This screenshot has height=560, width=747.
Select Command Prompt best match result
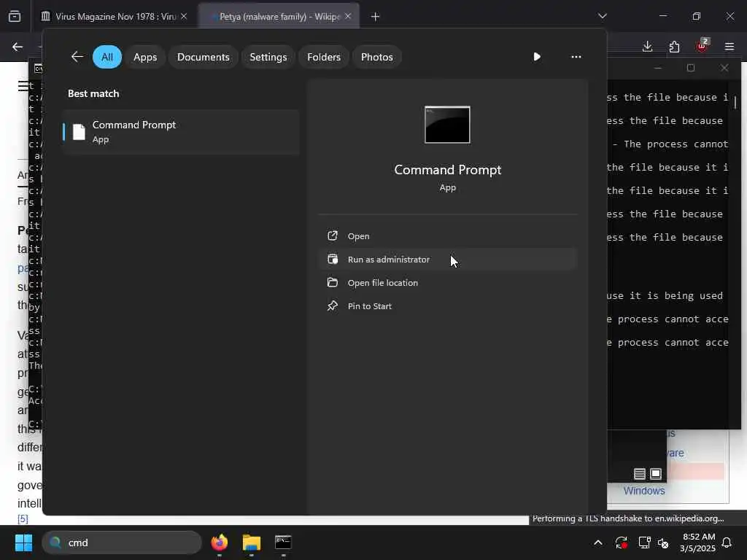[x=181, y=132]
